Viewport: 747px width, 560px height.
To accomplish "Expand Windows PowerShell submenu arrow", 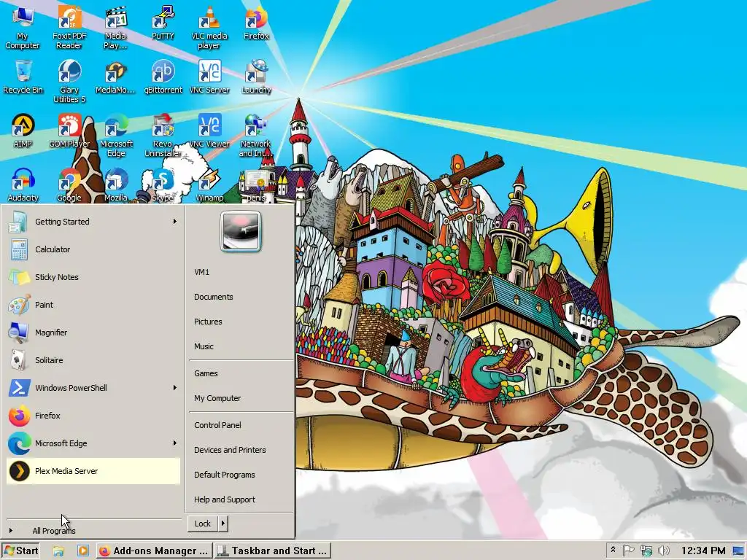I will pyautogui.click(x=175, y=388).
